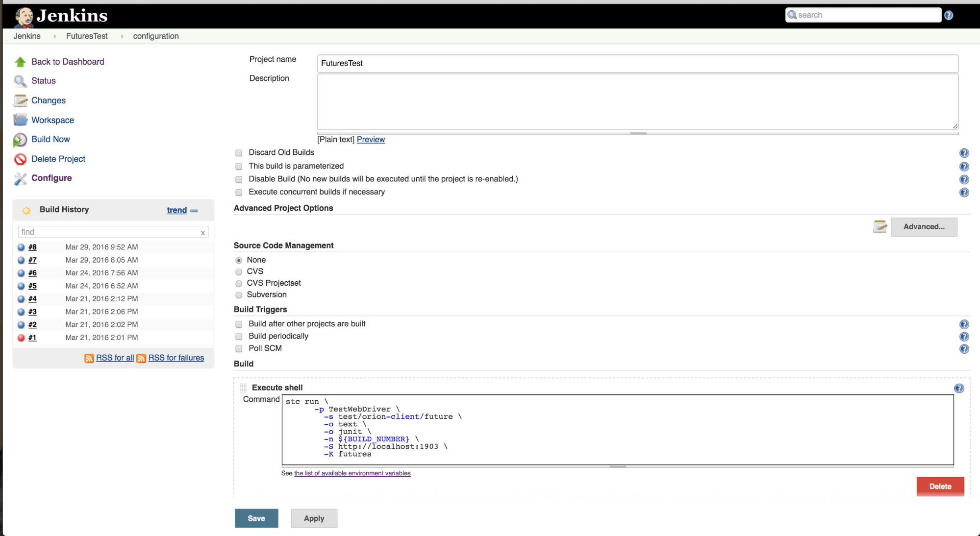Check Build after other projects are built

pos(239,324)
